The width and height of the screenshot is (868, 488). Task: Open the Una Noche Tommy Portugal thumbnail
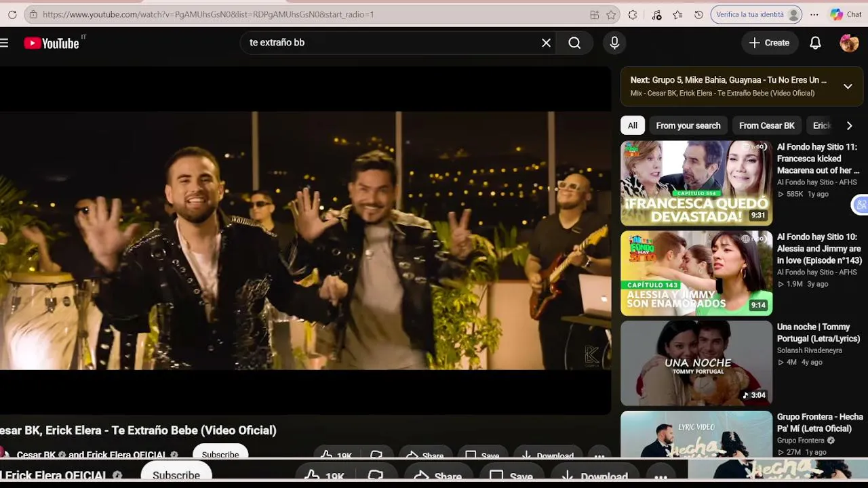click(696, 363)
